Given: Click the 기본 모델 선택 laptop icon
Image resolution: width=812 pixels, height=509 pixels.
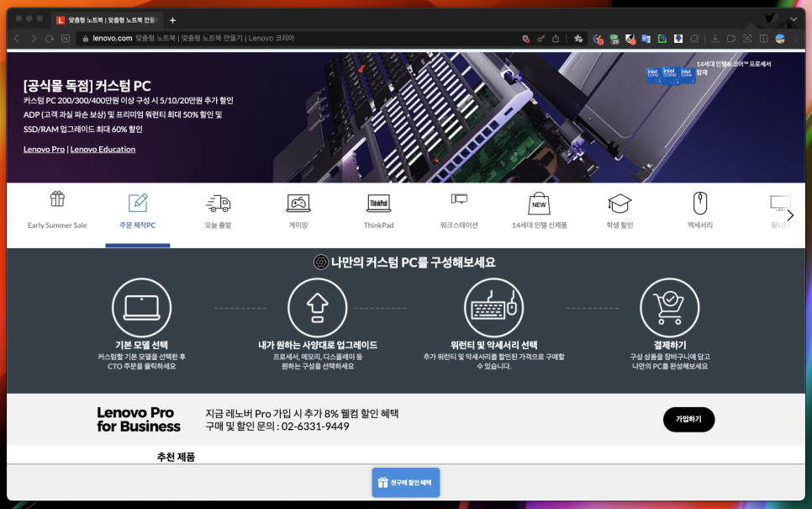Looking at the screenshot, I should point(141,308).
